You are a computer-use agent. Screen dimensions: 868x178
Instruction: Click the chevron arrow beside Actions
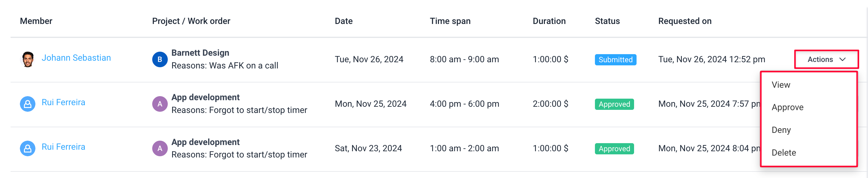[843, 59]
